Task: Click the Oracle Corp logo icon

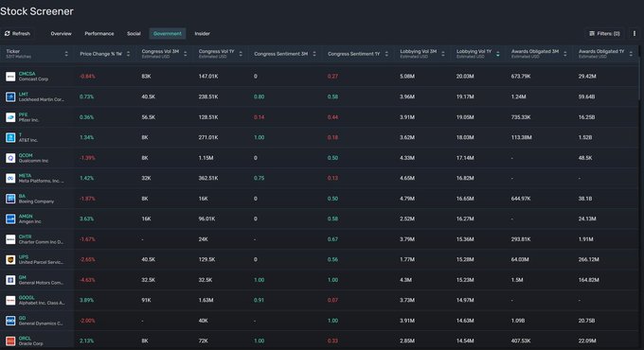Action: pos(10,341)
